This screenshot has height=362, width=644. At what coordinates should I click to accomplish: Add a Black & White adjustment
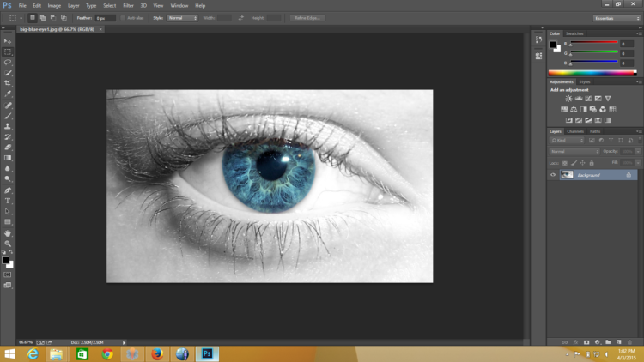point(583,110)
